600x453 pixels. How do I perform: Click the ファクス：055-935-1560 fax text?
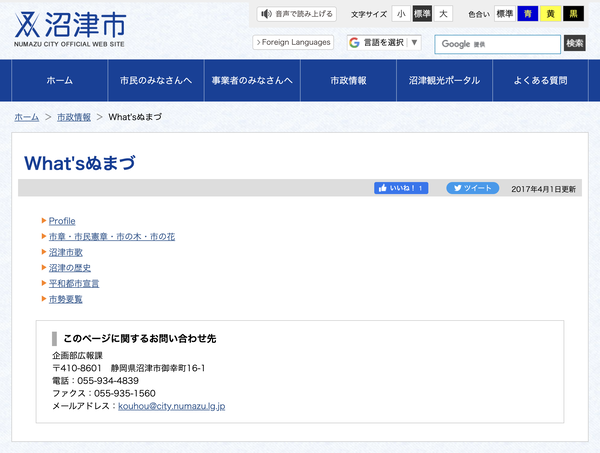click(x=104, y=393)
